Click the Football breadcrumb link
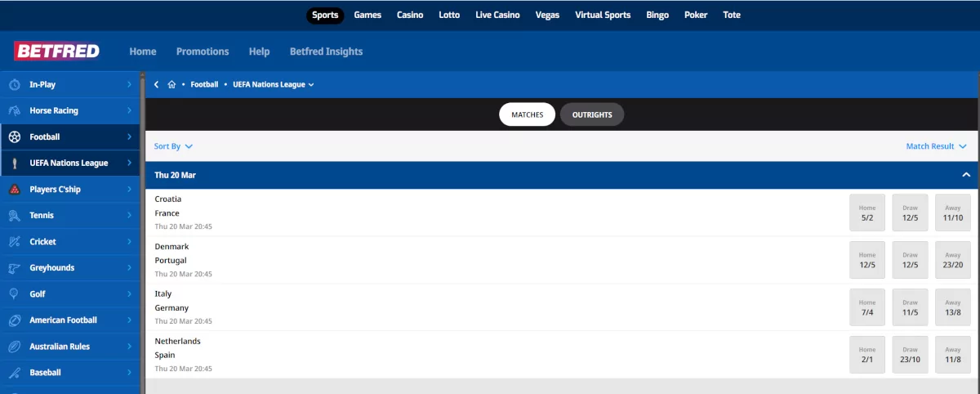Image resolution: width=980 pixels, height=394 pixels. [x=204, y=84]
